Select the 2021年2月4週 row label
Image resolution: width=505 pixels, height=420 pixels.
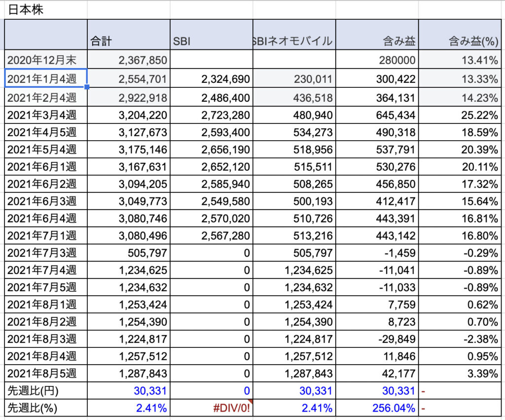[x=46, y=97]
